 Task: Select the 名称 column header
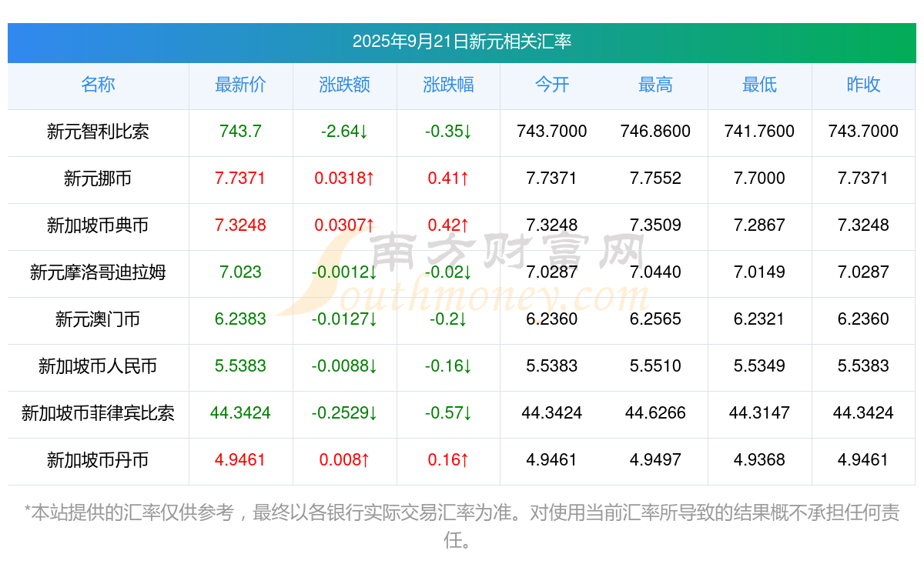[x=98, y=85]
